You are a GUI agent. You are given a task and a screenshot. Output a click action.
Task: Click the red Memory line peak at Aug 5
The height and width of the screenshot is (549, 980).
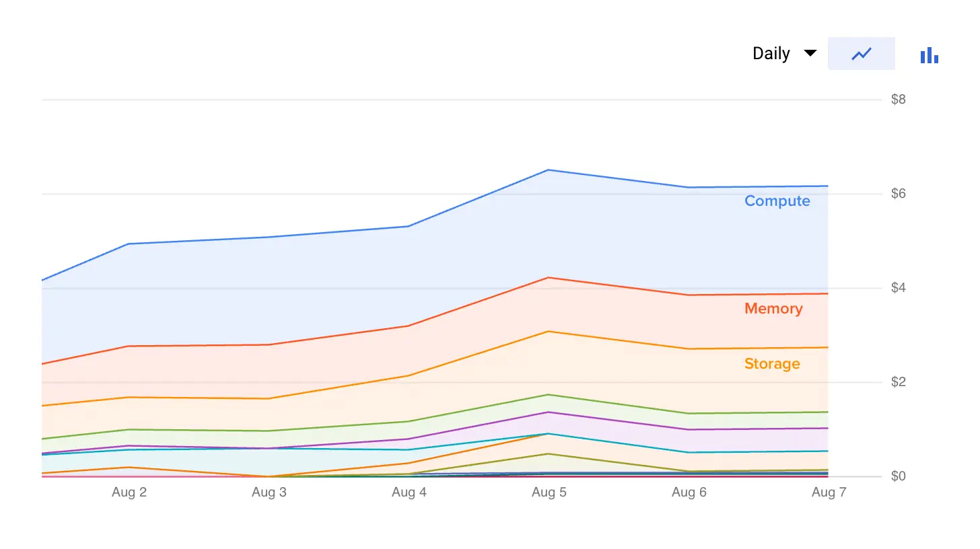(x=549, y=278)
